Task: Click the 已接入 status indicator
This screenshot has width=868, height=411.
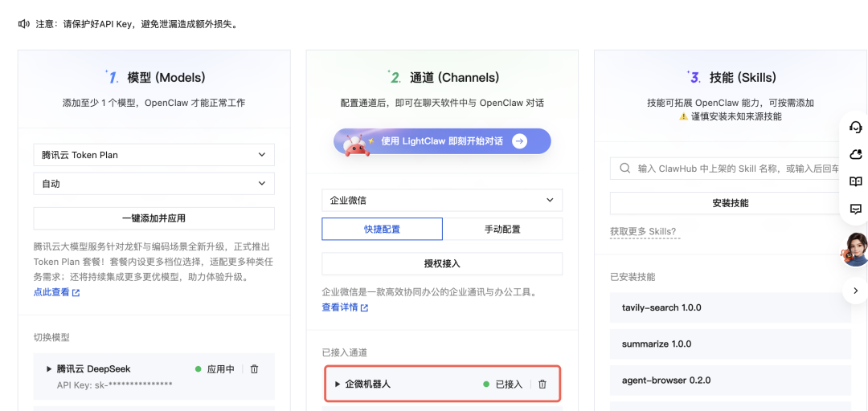Action: (502, 384)
